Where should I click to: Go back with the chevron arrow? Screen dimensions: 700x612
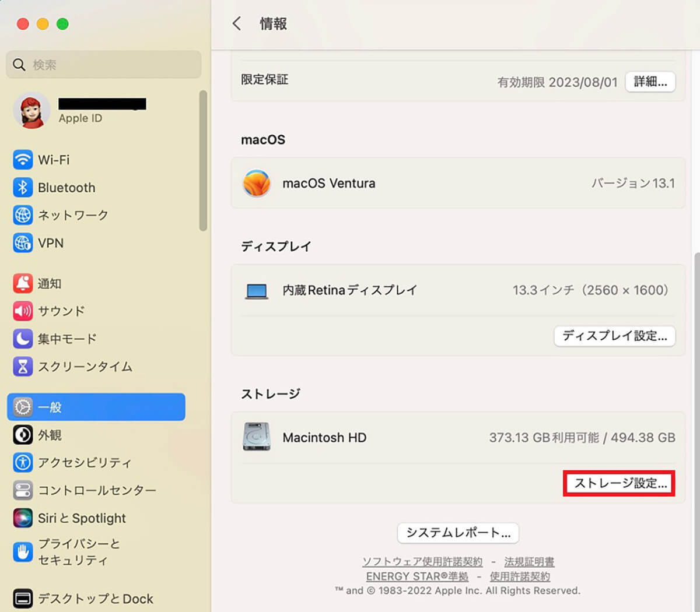click(236, 23)
